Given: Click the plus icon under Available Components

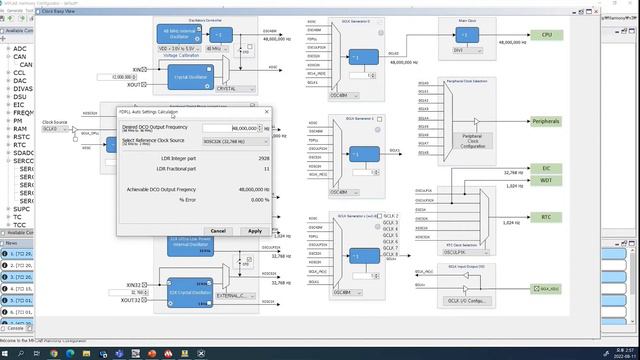Looking at the screenshot, I should coord(3,39).
